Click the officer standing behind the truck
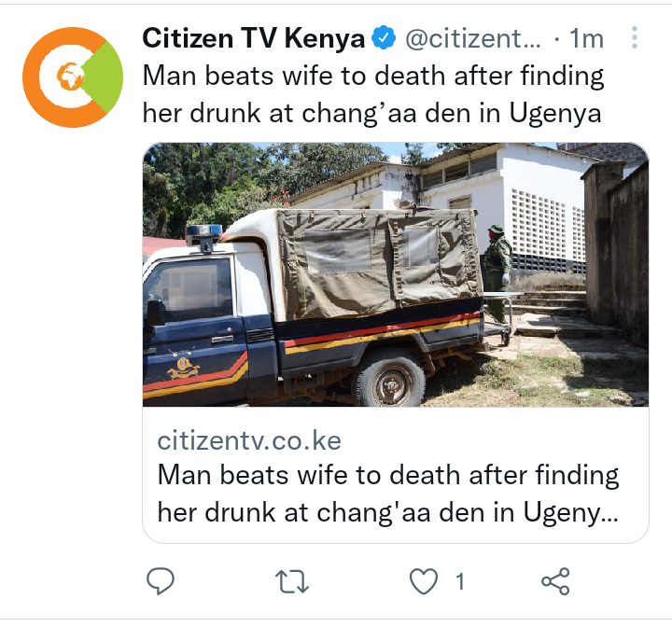The width and height of the screenshot is (672, 627). [498, 273]
